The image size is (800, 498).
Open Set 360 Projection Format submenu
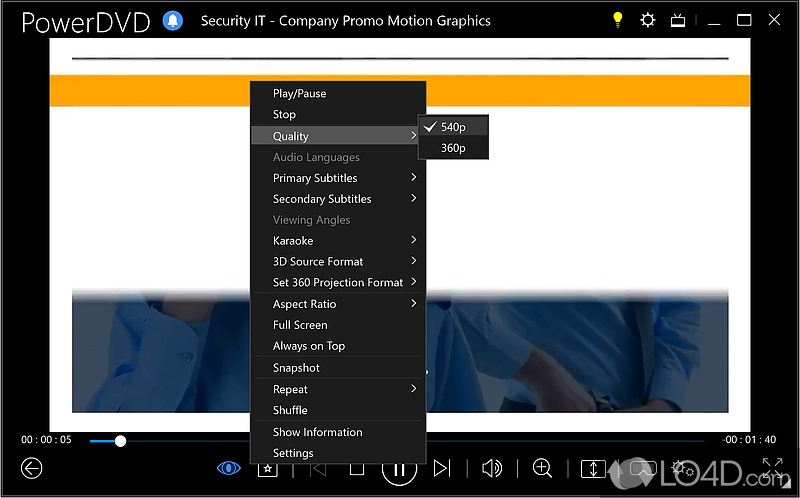point(338,282)
